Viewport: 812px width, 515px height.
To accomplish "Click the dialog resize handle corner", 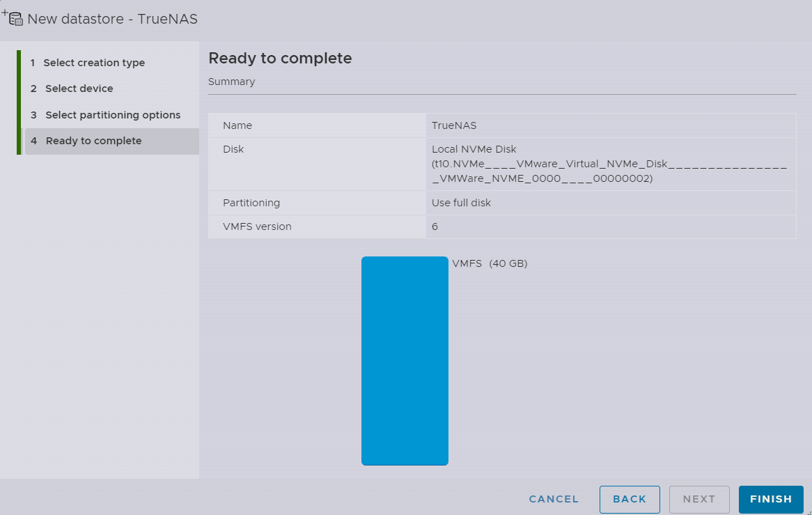I will pos(809,512).
